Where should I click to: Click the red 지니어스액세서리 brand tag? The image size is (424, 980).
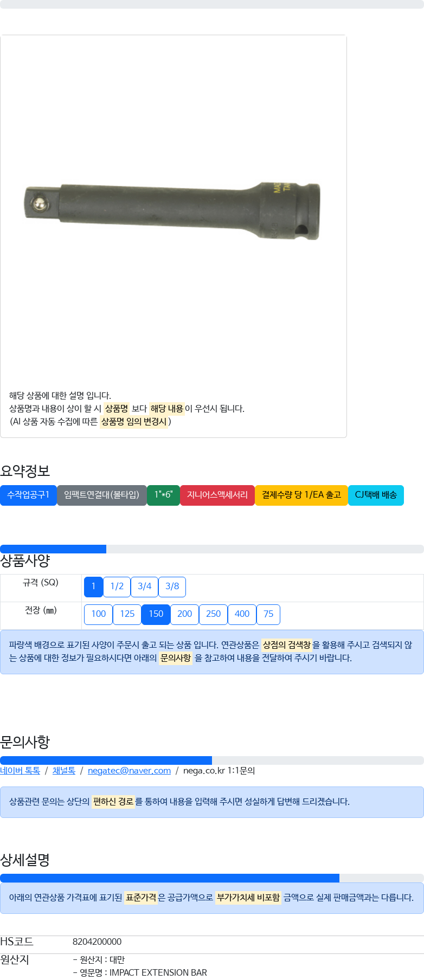(x=217, y=495)
